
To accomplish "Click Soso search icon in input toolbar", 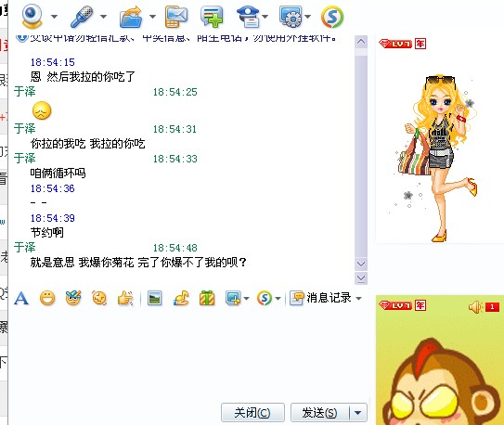I will (265, 298).
